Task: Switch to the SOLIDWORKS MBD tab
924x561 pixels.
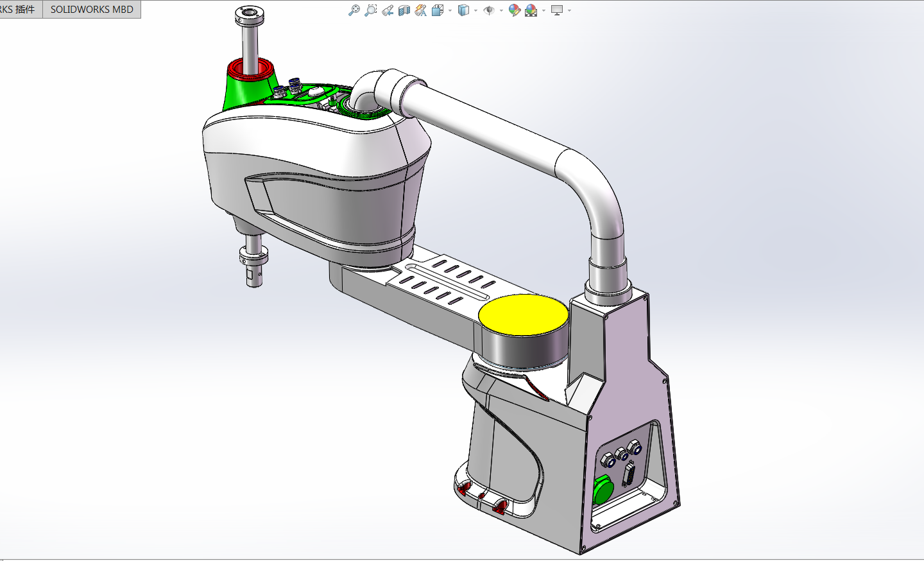Action: tap(92, 9)
